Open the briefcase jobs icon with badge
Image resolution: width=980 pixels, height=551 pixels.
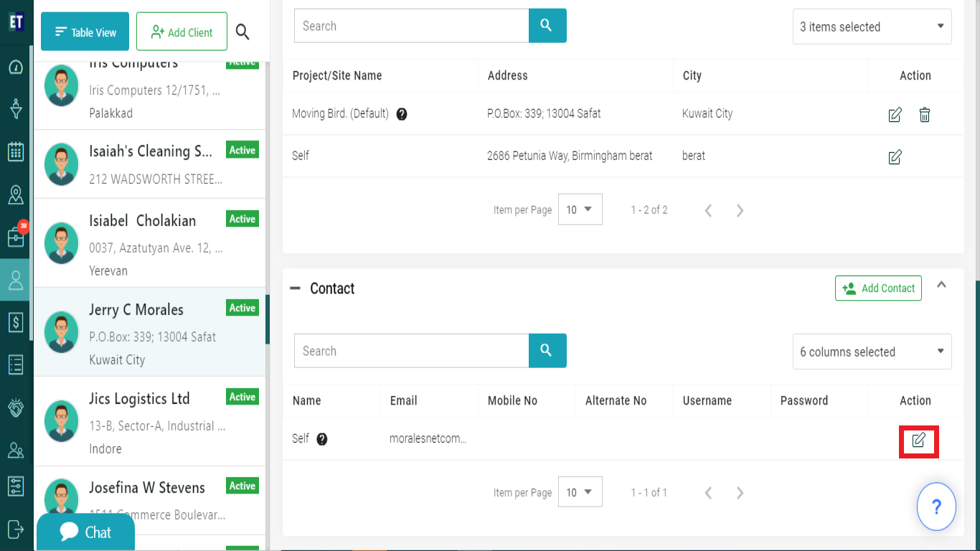point(16,237)
